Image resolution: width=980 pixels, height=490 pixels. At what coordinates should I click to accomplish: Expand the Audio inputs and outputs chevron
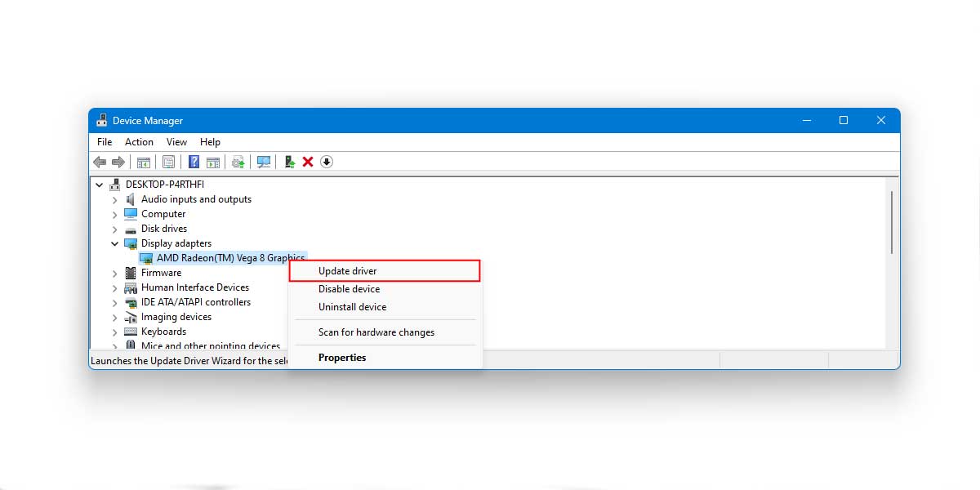(115, 199)
